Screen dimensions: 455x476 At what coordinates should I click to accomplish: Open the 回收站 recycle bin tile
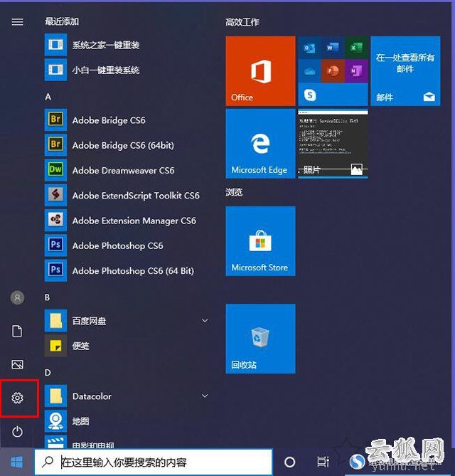260,339
